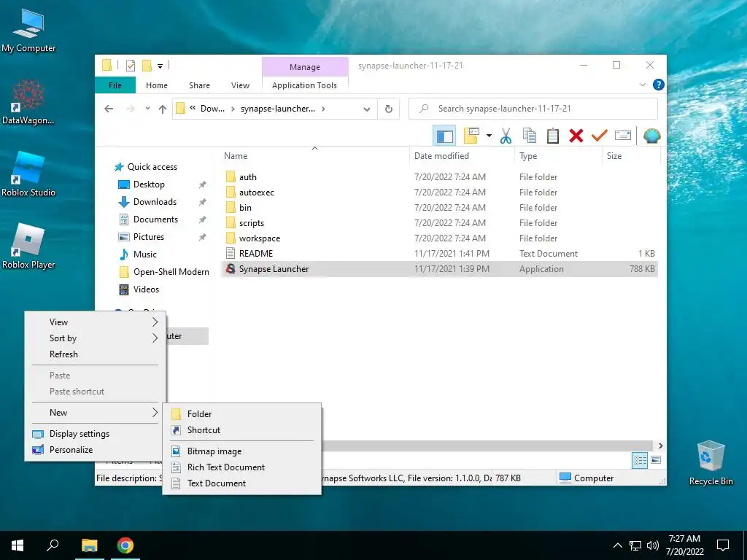Expand address bar history dropdown

[367, 109]
